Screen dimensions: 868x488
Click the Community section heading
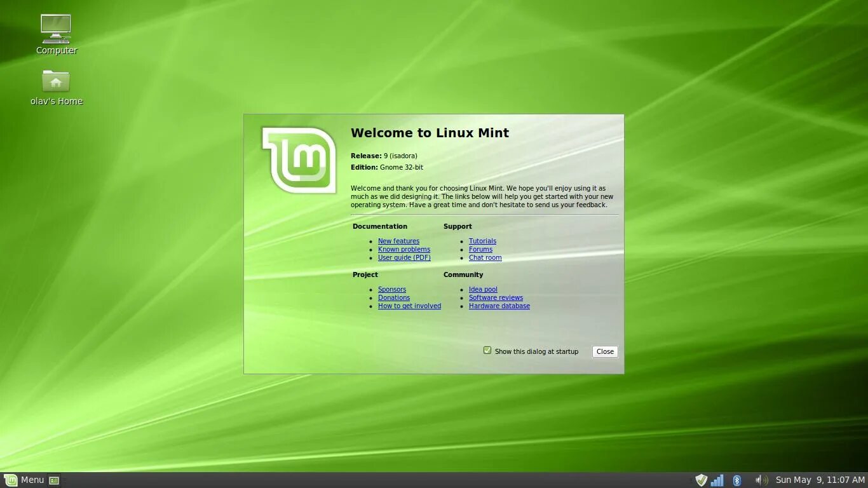(x=463, y=274)
